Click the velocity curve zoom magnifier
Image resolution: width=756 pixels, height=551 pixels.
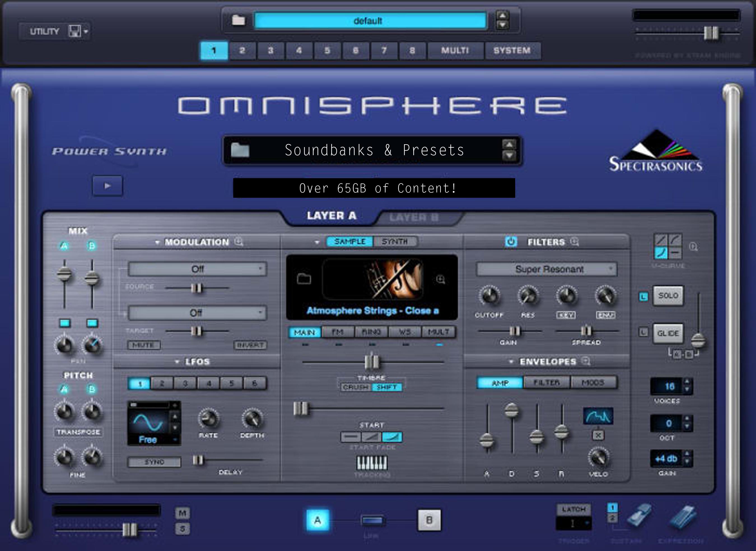point(693,247)
